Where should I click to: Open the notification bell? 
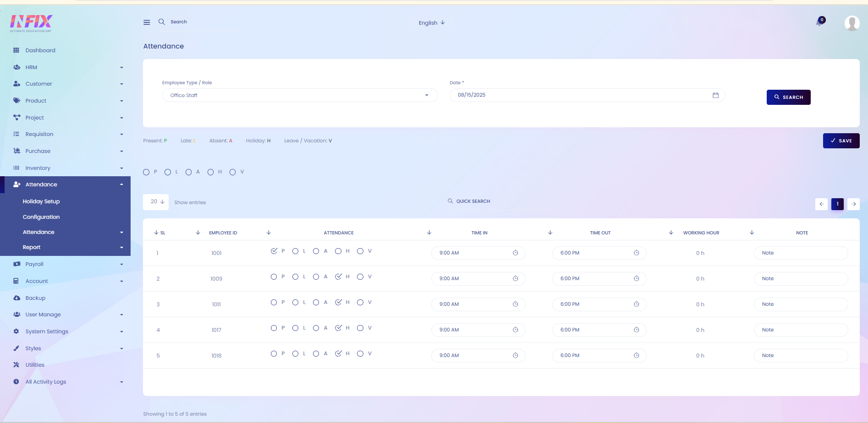820,22
